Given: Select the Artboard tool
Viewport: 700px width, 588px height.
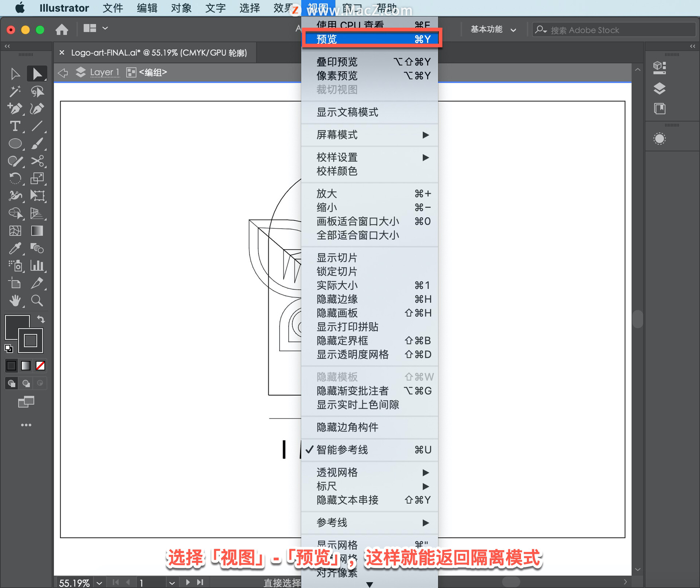Looking at the screenshot, I should (x=15, y=283).
